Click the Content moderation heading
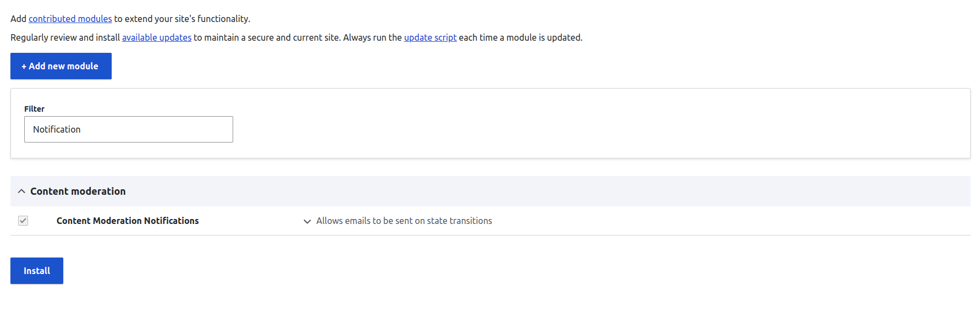 click(x=78, y=191)
